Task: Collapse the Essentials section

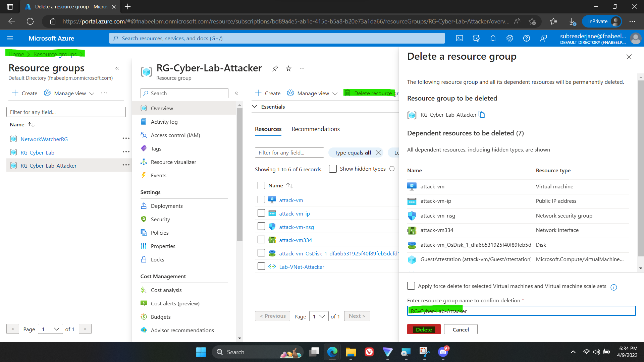Action: 255,107
